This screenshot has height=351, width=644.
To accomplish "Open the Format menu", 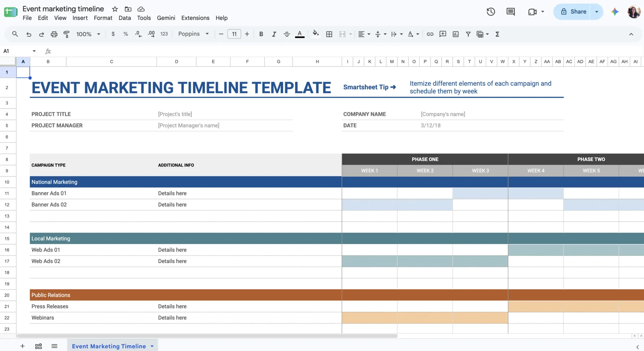I will tap(103, 18).
